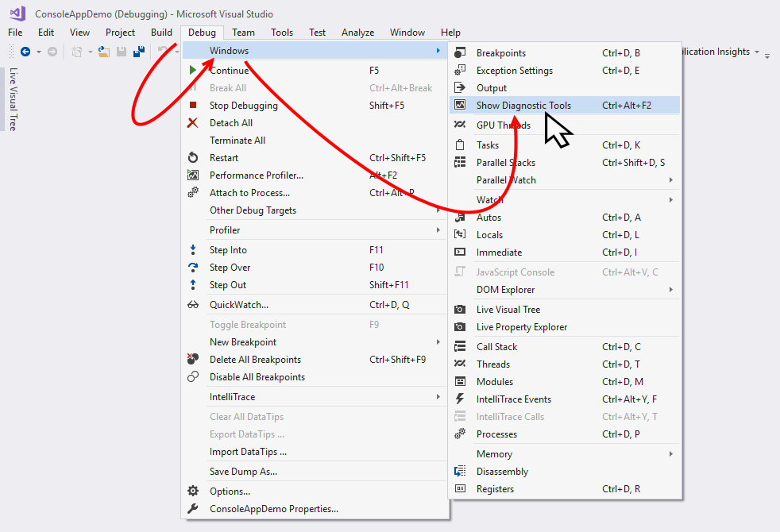Click the Tasks clipboard icon
780x532 pixels.
pos(460,145)
